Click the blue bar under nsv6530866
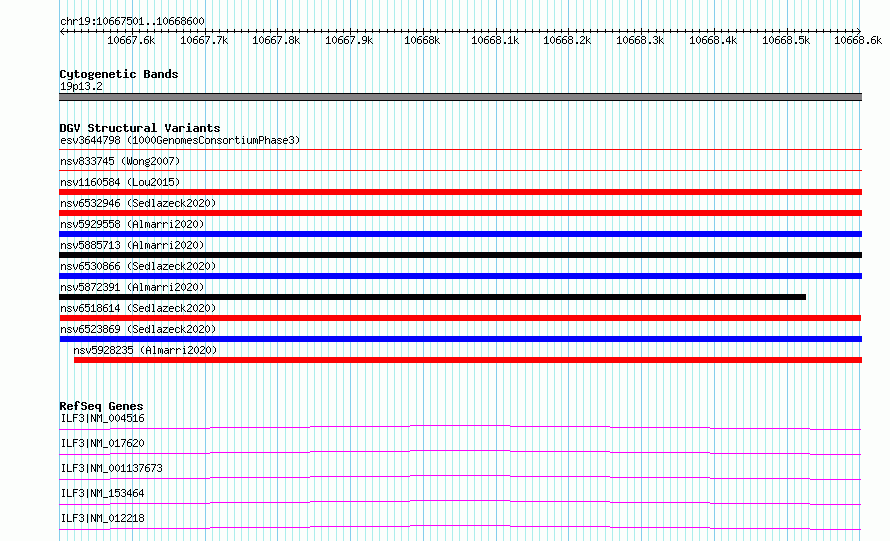The height and width of the screenshot is (541, 890). [460, 276]
